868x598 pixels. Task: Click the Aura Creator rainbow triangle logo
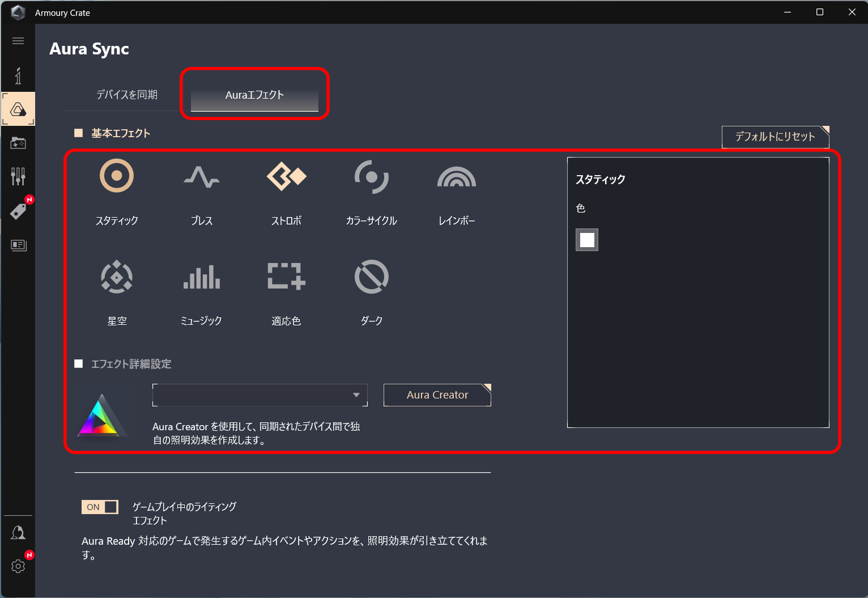[102, 415]
